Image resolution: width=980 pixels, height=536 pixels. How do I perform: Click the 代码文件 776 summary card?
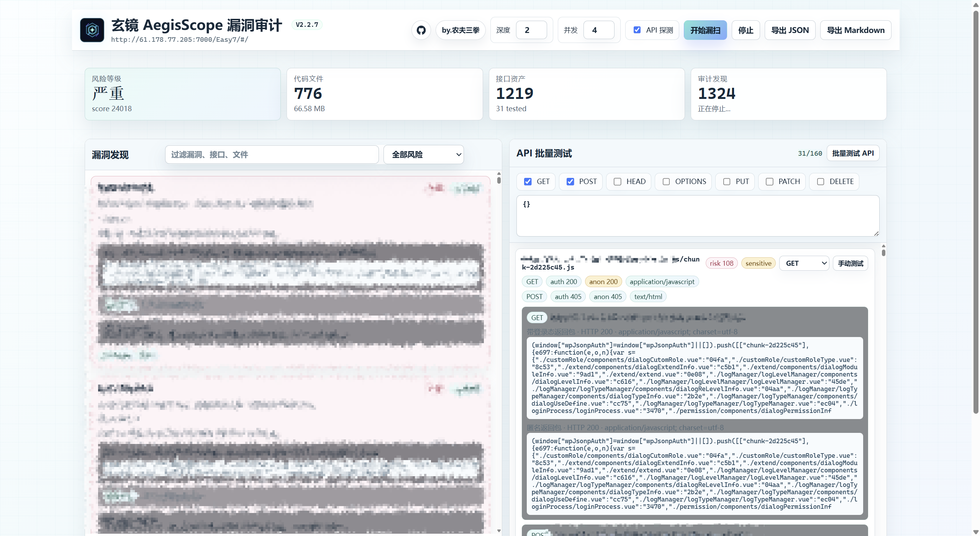[x=384, y=94]
